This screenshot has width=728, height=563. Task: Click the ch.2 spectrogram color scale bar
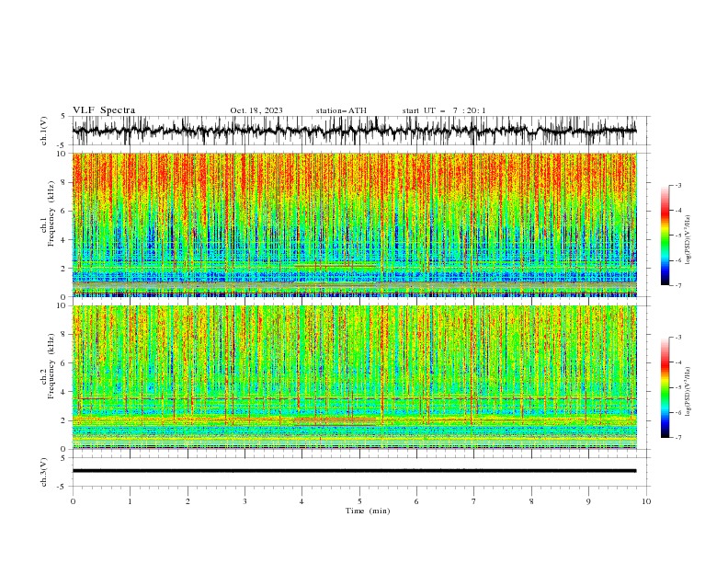[665, 387]
